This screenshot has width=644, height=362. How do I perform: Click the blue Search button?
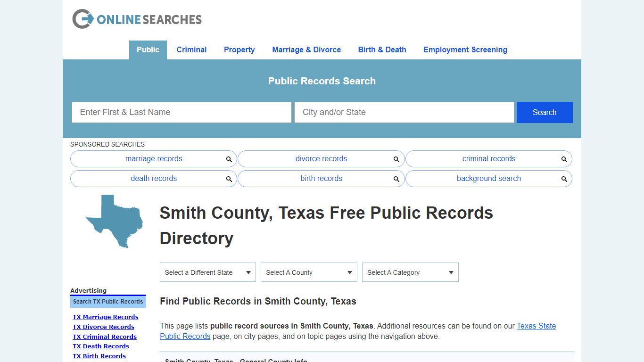point(545,112)
